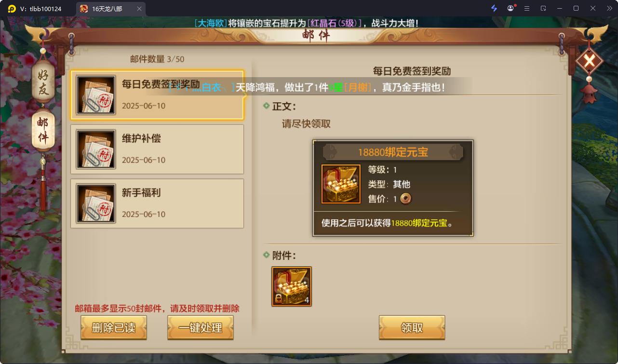Click the treasure chest attachment icon
This screenshot has height=364, width=618.
tap(292, 286)
